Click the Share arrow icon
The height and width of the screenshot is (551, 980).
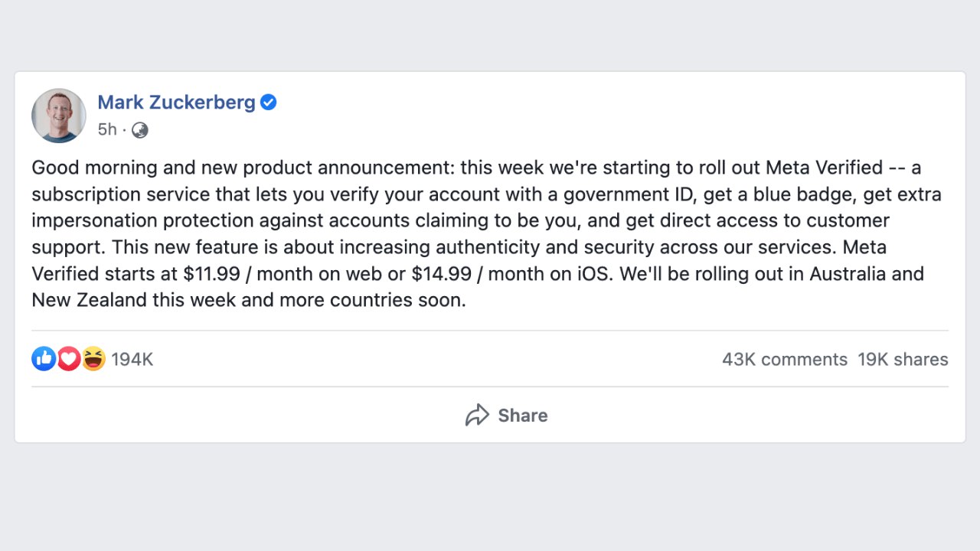[x=477, y=416]
